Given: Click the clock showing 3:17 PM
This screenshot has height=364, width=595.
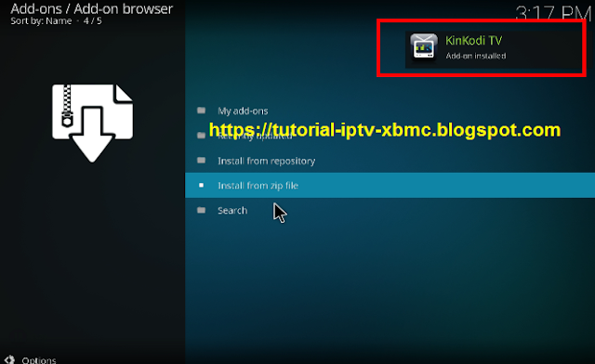Looking at the screenshot, I should click(553, 13).
